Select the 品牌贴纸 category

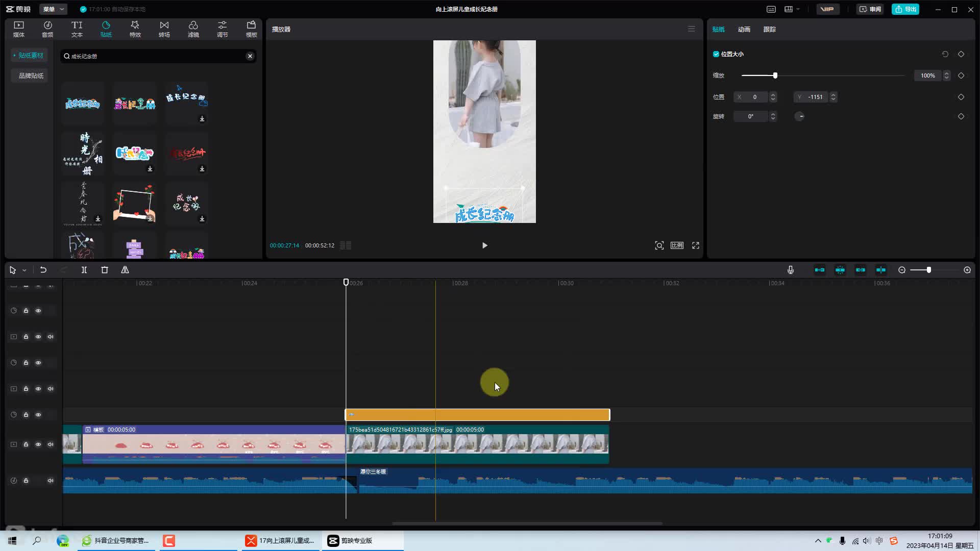(29, 76)
